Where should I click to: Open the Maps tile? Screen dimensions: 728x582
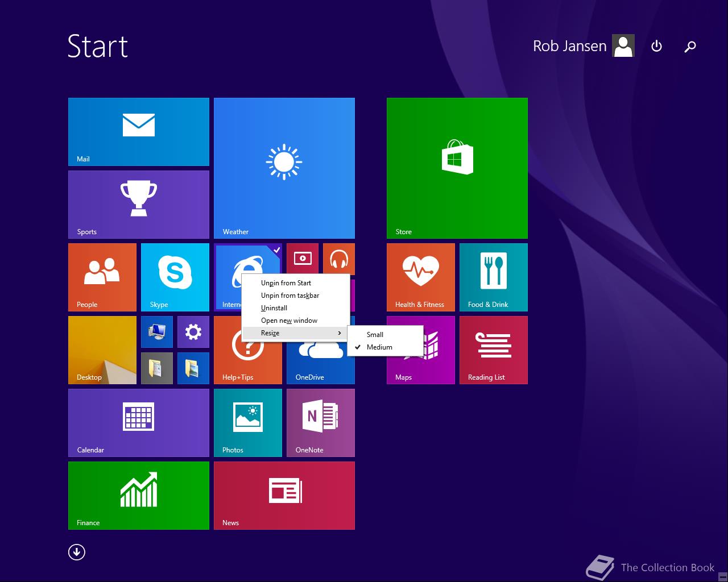(421, 369)
